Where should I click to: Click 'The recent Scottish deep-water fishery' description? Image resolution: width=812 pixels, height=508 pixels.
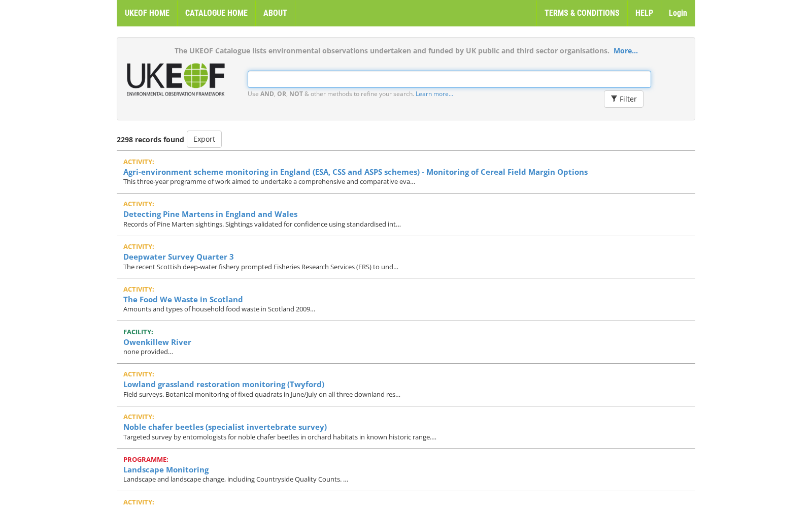261,267
